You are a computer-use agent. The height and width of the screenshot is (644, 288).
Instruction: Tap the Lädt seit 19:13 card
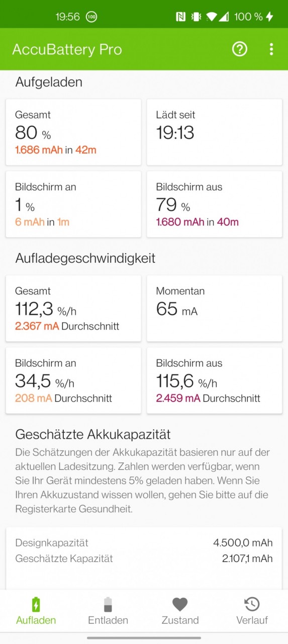pyautogui.click(x=214, y=132)
